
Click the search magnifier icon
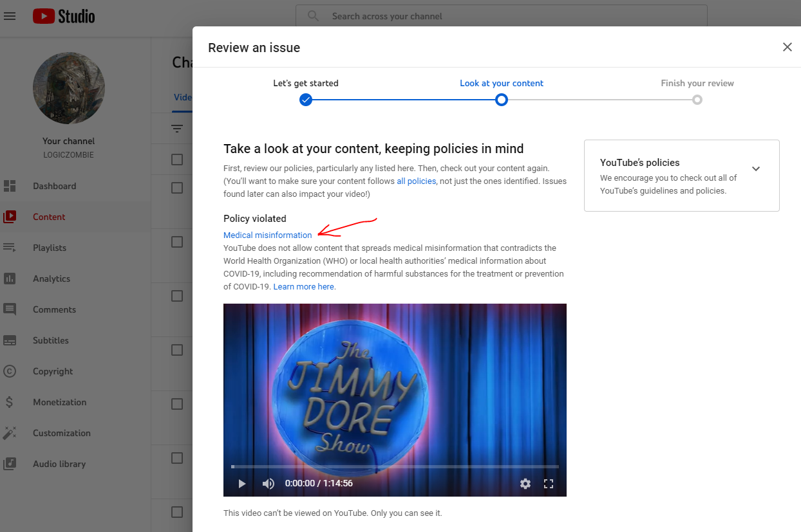click(313, 16)
